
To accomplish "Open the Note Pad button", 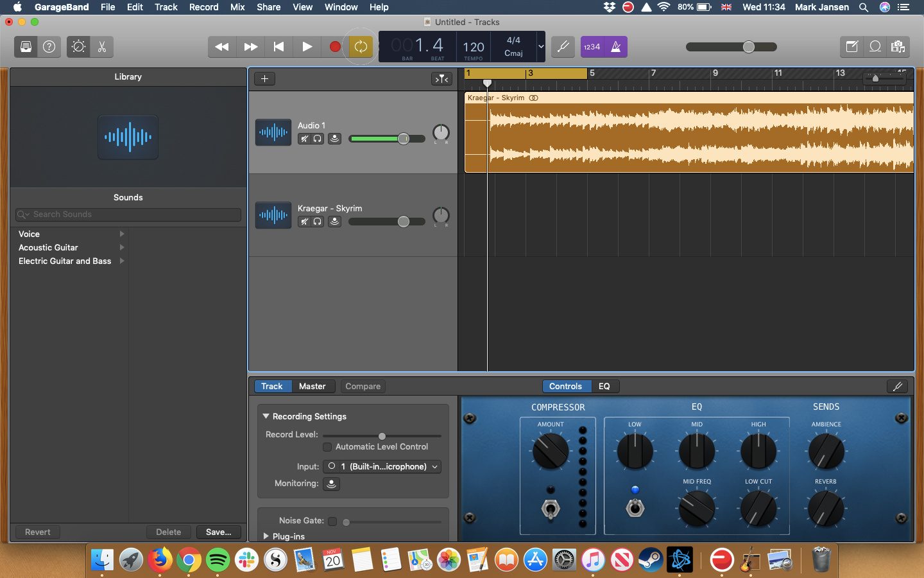I will 852,47.
